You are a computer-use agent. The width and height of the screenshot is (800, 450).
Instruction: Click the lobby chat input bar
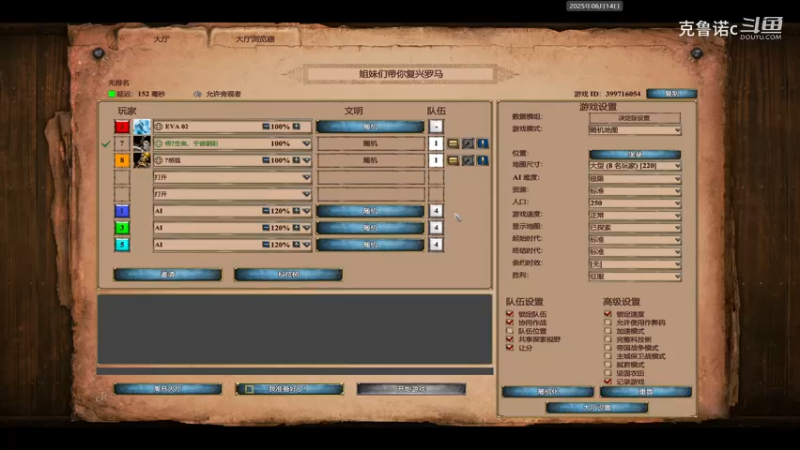[295, 371]
